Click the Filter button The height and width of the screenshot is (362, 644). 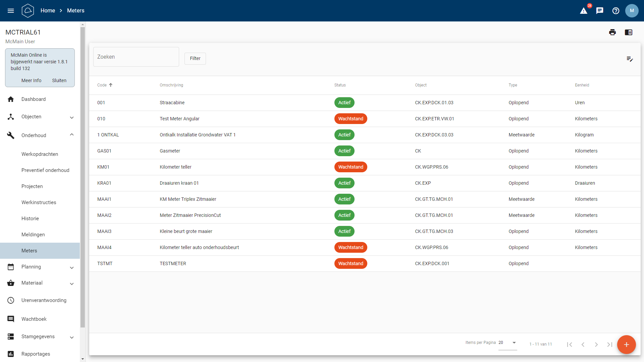[x=195, y=58]
